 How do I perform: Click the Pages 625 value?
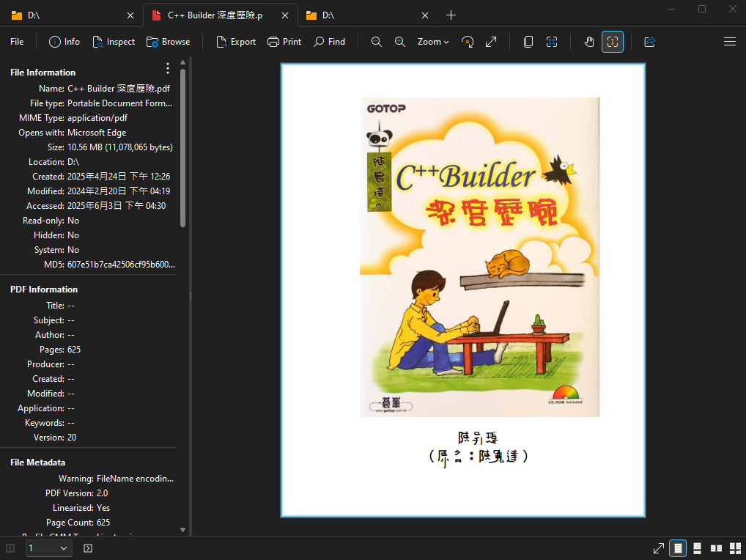pos(74,350)
